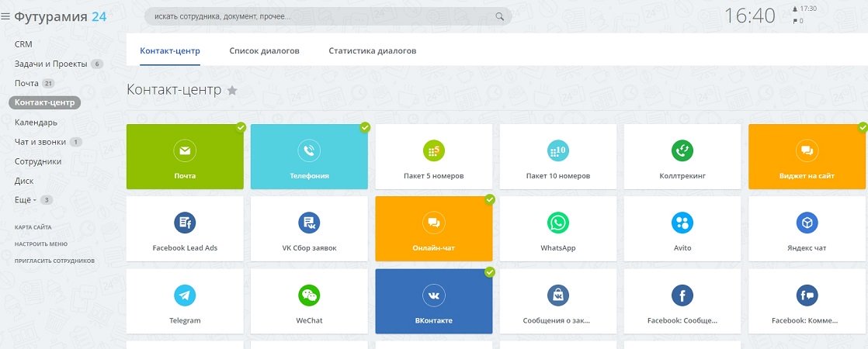This screenshot has width=868, height=349.
Task: Connect the Facebook Lead Ads icon
Action: point(185,223)
